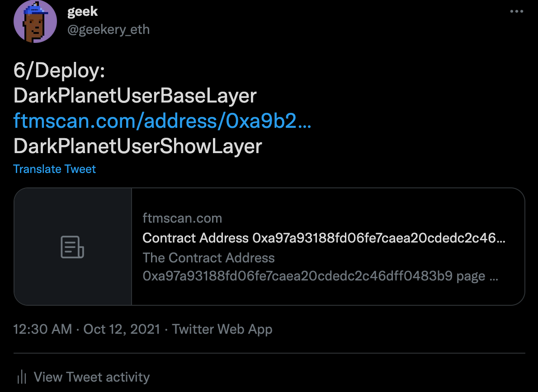Click "The Contract Address" card description line
538x392 pixels.
click(208, 258)
